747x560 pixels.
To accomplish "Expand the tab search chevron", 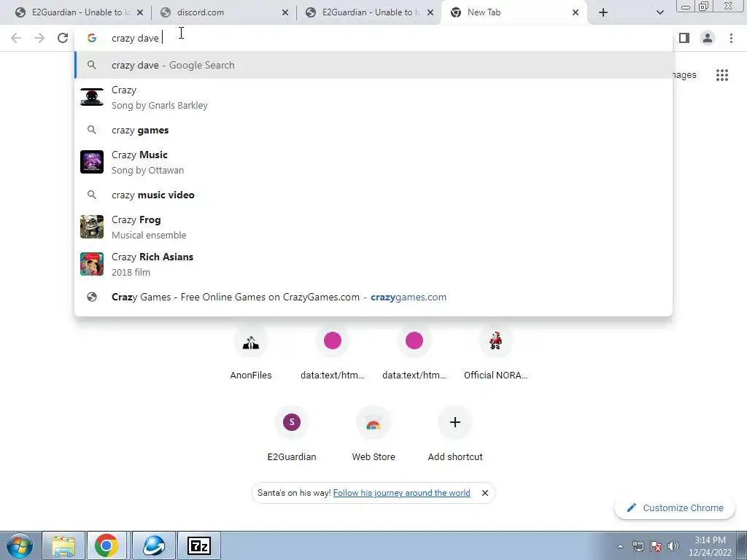I will tap(659, 12).
